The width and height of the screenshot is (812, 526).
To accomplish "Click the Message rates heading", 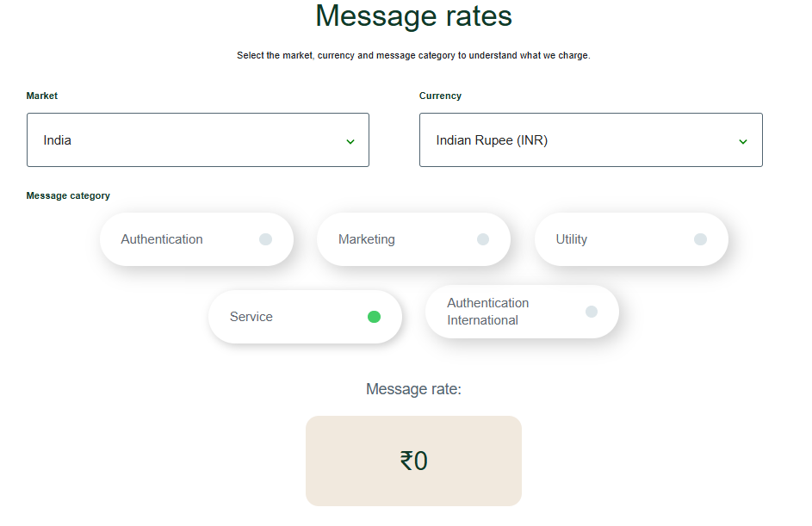I will pyautogui.click(x=413, y=16).
